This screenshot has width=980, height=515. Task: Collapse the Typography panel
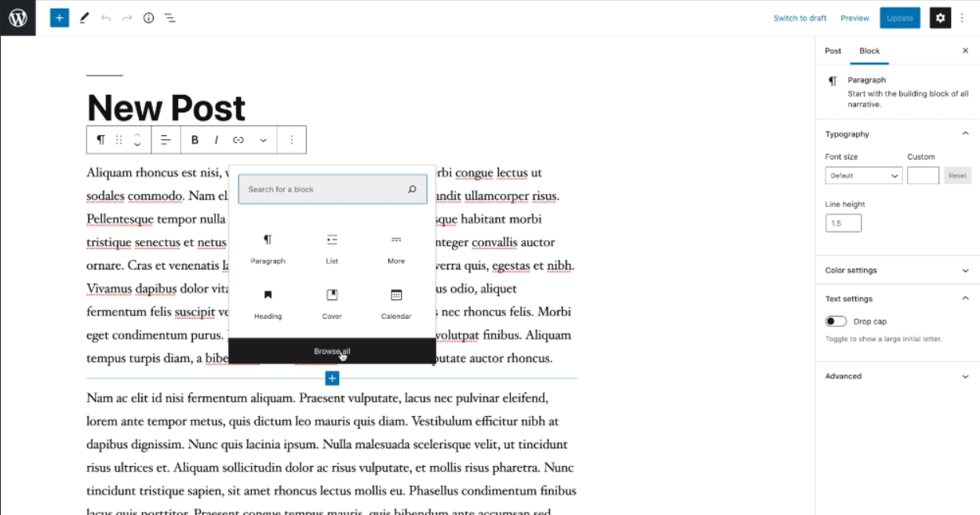click(898, 134)
